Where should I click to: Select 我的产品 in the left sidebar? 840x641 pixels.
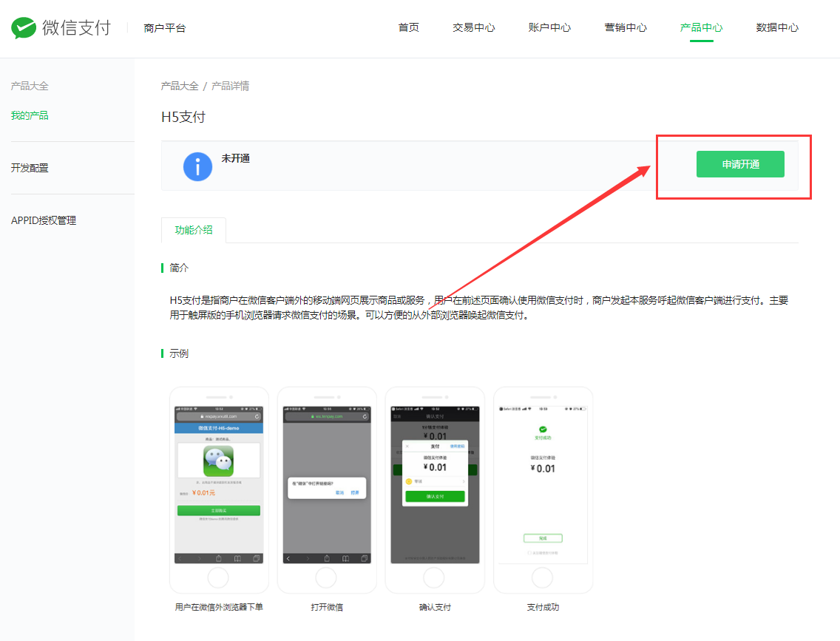30,115
